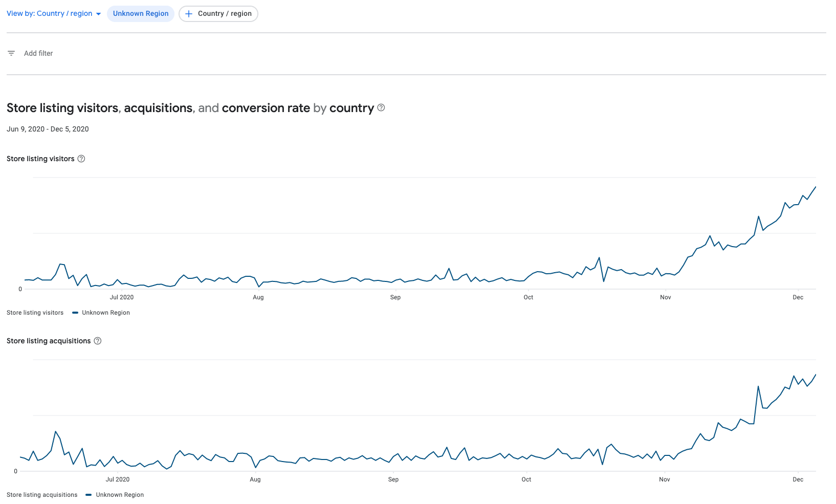Click the filter list icon
The width and height of the screenshot is (836, 504).
pos(11,53)
